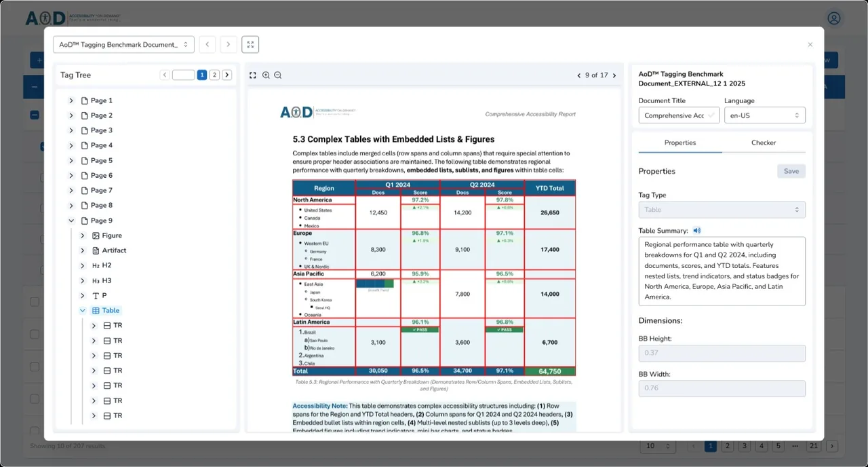Click the Save properties button
Screen dimensions: 868x467
(x=791, y=171)
